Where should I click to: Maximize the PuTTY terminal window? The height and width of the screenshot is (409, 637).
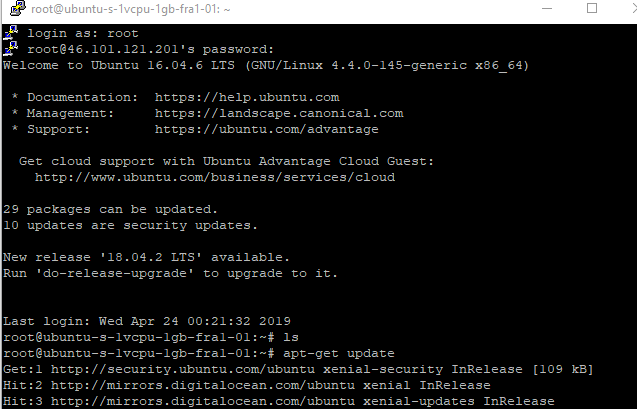click(x=592, y=8)
